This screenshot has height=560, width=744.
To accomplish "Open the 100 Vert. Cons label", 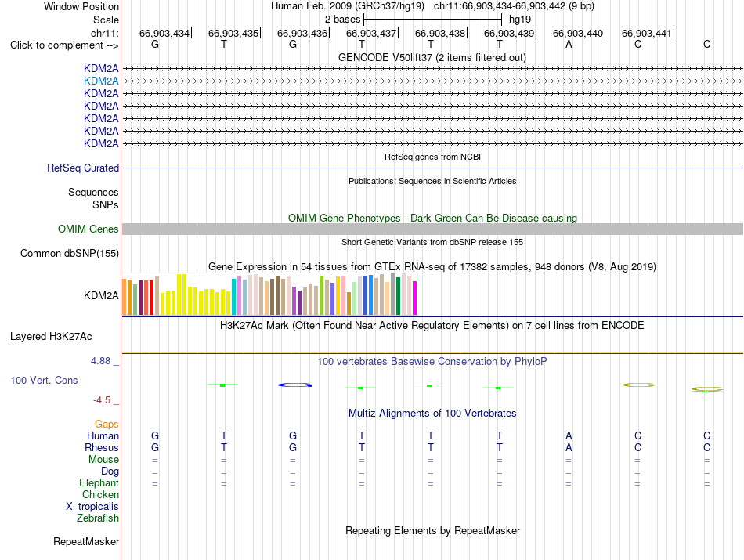I will pos(44,380).
